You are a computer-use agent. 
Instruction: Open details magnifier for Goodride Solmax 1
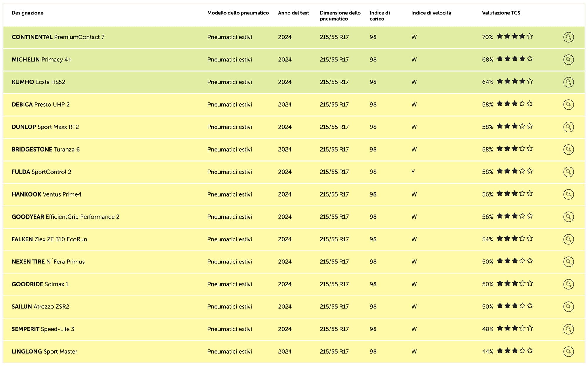[x=568, y=284]
